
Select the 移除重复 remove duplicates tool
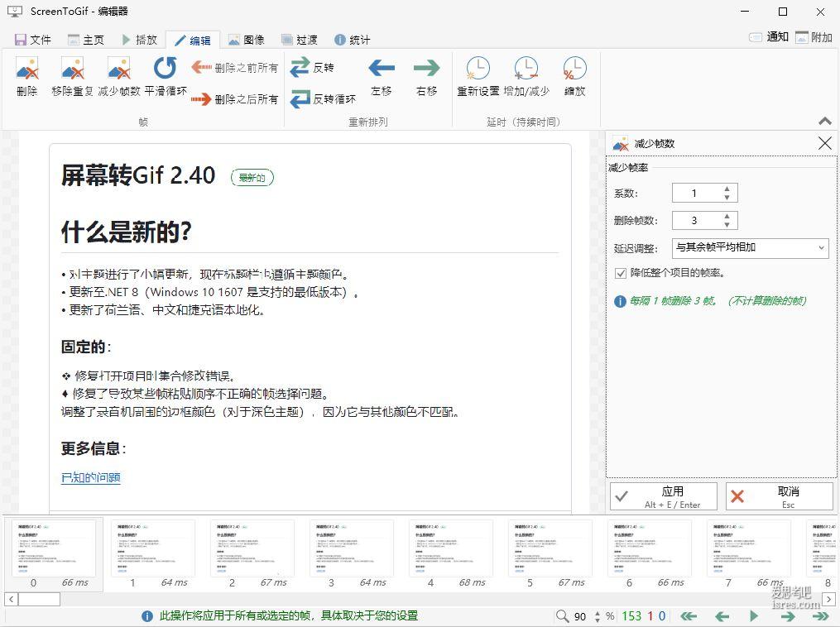(72, 77)
